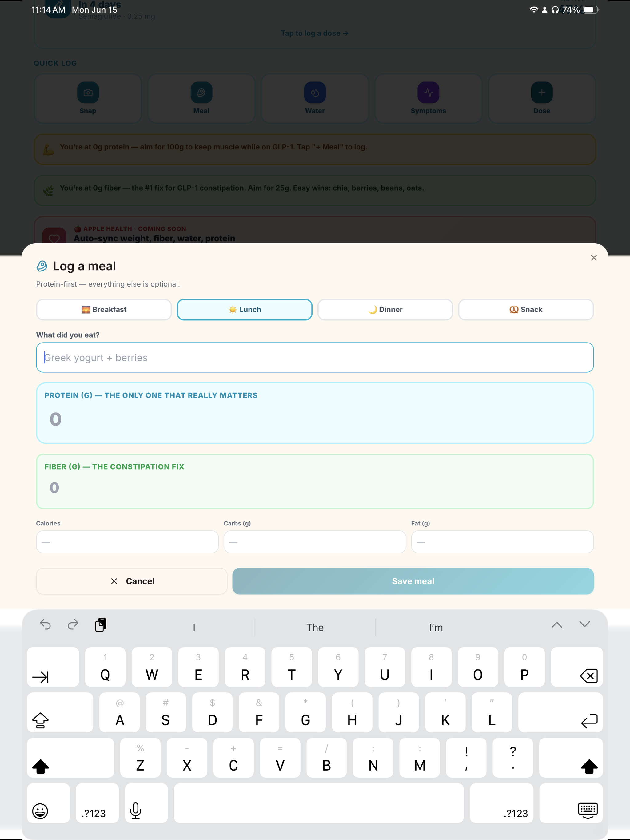Tap the P key
This screenshot has height=840, width=630.
click(524, 667)
